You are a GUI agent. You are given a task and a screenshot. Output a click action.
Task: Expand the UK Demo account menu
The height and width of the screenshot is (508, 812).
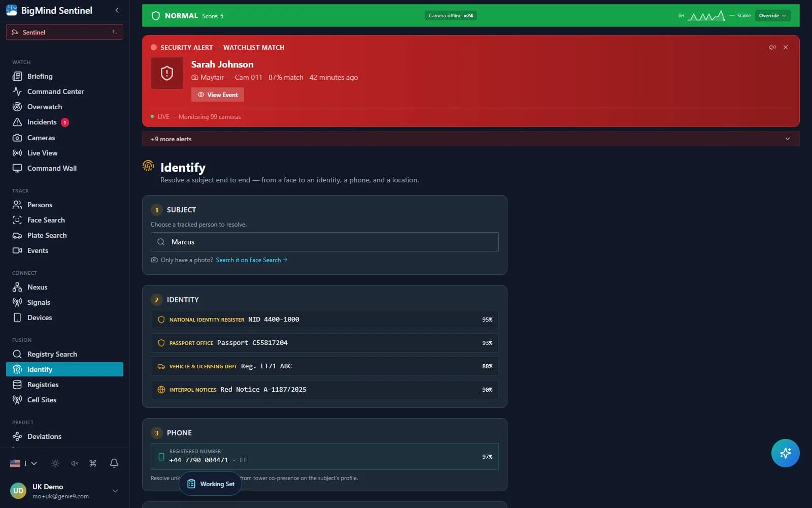(x=115, y=491)
